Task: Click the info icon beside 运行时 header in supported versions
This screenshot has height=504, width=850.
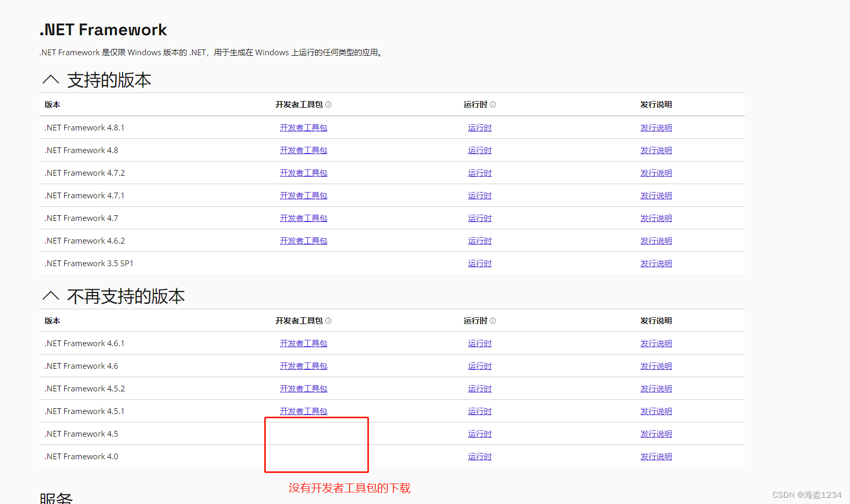Action: point(493,104)
